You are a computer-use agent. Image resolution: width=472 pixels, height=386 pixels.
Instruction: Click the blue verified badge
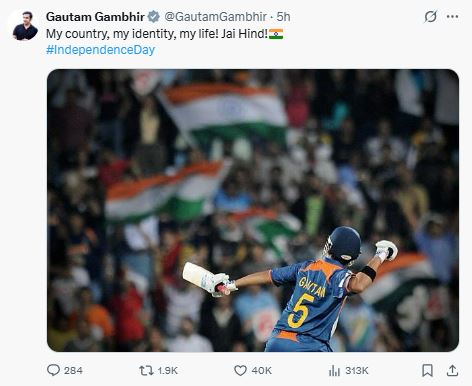click(x=154, y=17)
